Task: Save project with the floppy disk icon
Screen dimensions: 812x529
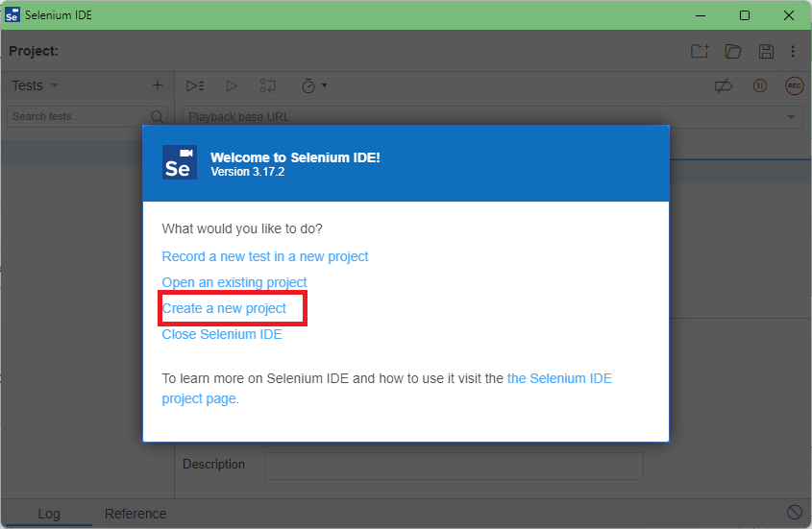Action: click(766, 51)
